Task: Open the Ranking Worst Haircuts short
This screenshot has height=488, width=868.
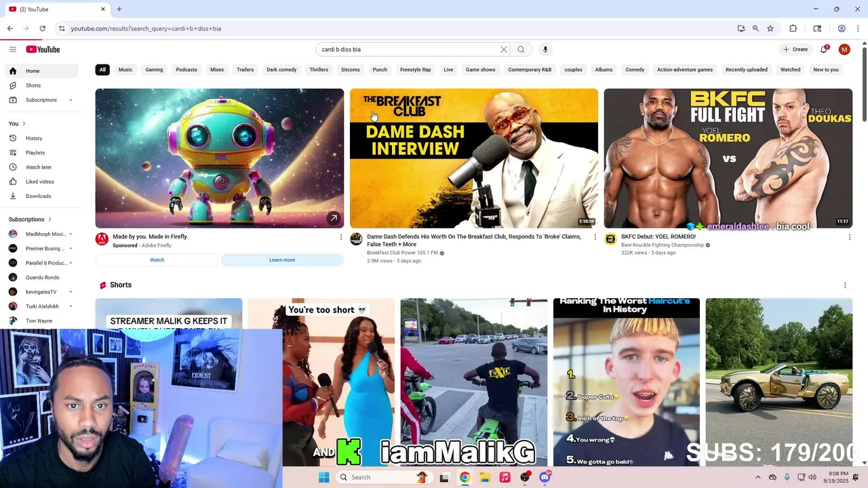Action: 627,382
